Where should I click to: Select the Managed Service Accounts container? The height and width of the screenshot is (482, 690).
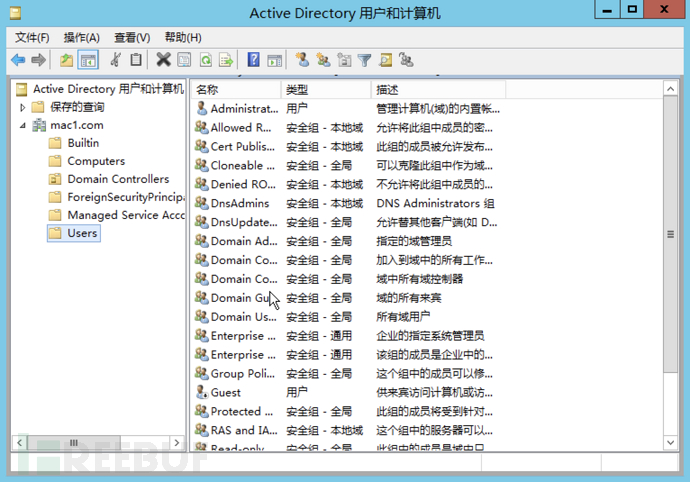click(x=126, y=215)
